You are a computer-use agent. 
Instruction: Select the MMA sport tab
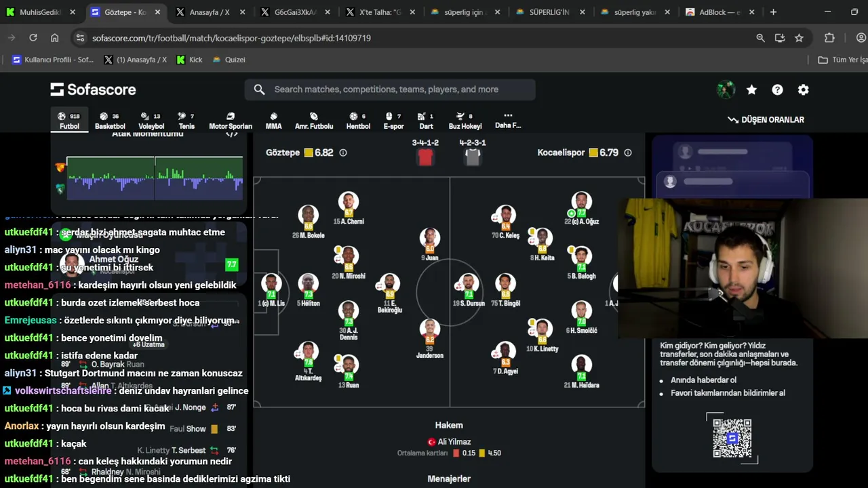click(273, 121)
